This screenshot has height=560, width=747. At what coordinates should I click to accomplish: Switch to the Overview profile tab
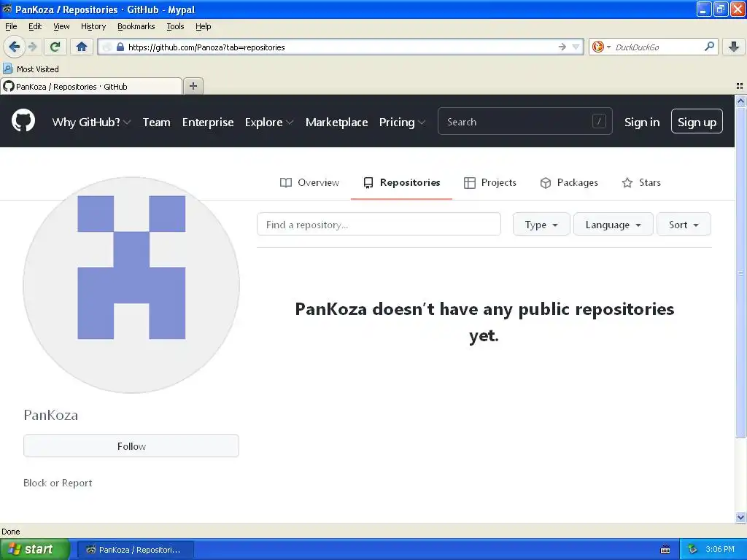coord(309,182)
